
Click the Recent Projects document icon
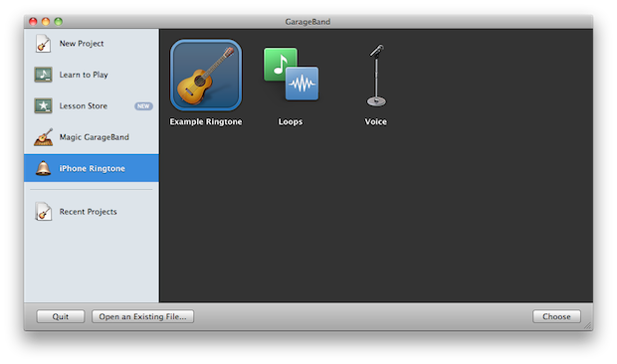point(43,212)
